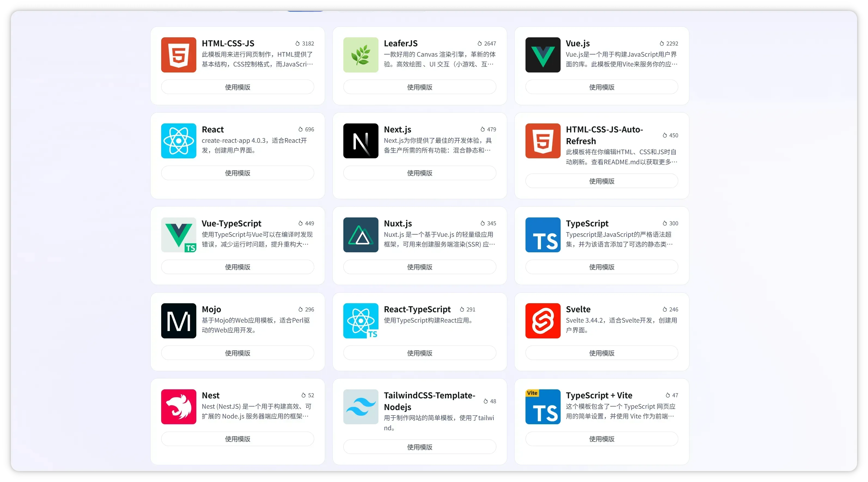Click the Svelte red logo icon

tap(542, 321)
